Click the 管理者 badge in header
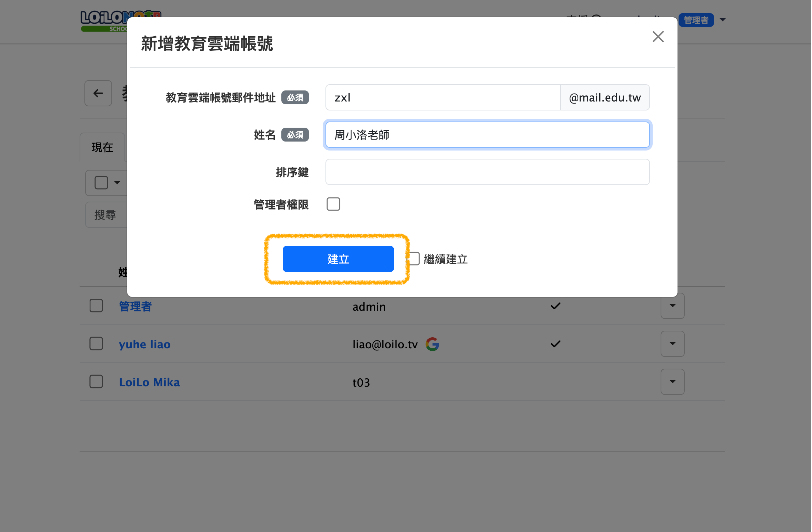812x532 pixels. click(x=696, y=20)
